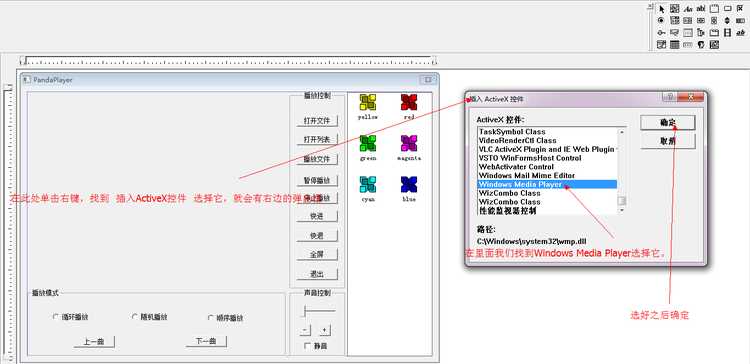Click the volume plus button

click(x=324, y=330)
